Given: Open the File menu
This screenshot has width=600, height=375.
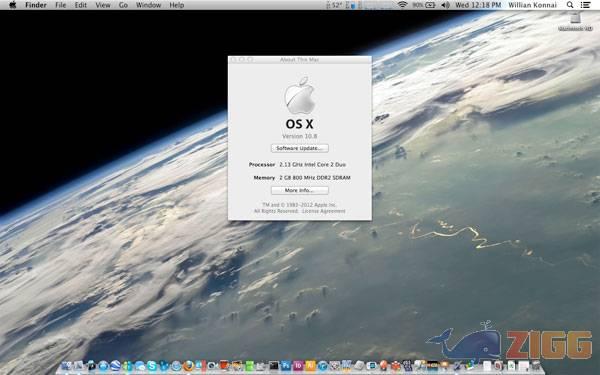Looking at the screenshot, I should (60, 5).
